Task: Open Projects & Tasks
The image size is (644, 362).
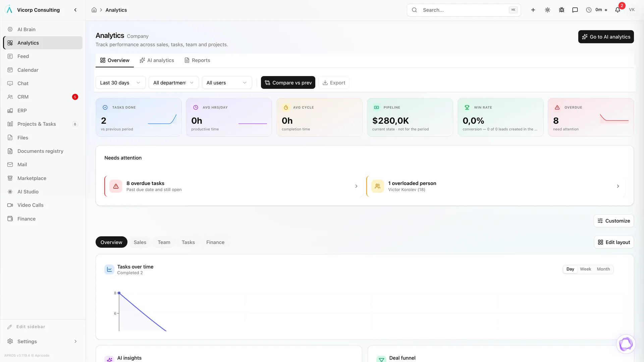Action: click(x=43, y=124)
